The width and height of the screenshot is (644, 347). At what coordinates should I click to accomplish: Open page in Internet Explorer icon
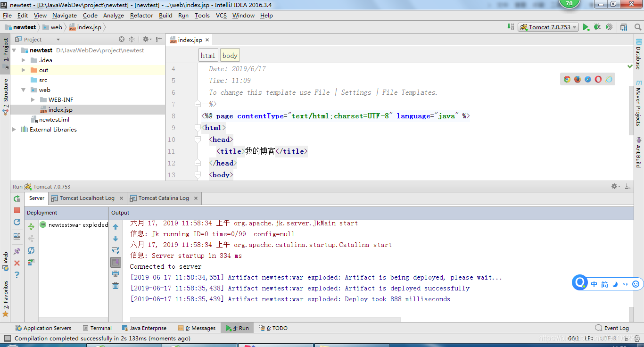coord(609,79)
